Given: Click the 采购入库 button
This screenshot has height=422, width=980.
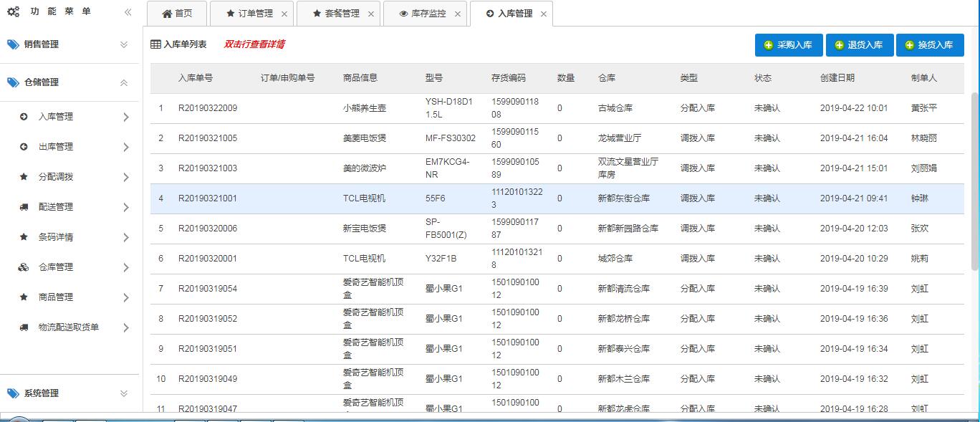Looking at the screenshot, I should point(788,44).
